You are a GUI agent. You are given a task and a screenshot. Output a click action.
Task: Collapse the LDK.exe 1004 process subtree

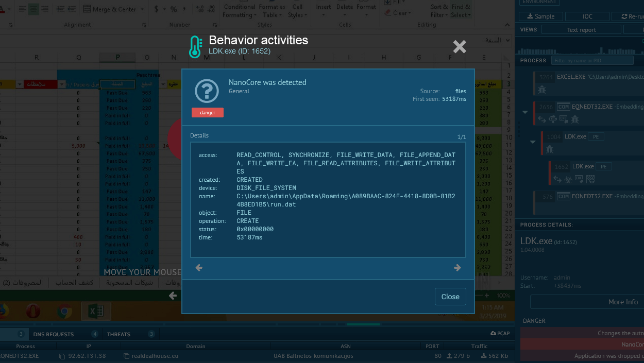pos(533,142)
